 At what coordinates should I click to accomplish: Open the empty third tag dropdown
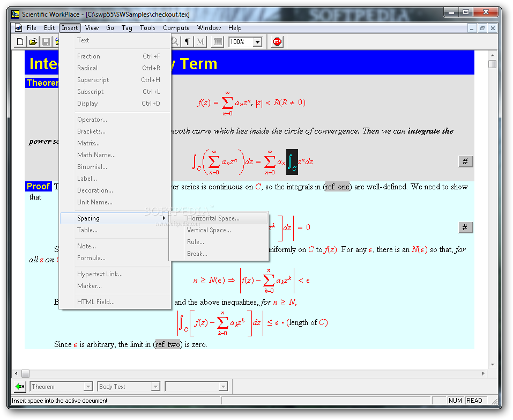pos(223,387)
